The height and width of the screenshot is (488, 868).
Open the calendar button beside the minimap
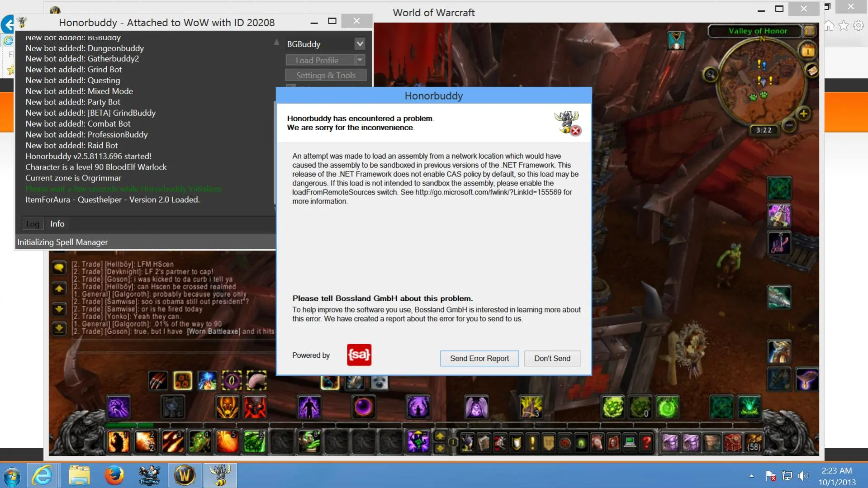[x=808, y=51]
